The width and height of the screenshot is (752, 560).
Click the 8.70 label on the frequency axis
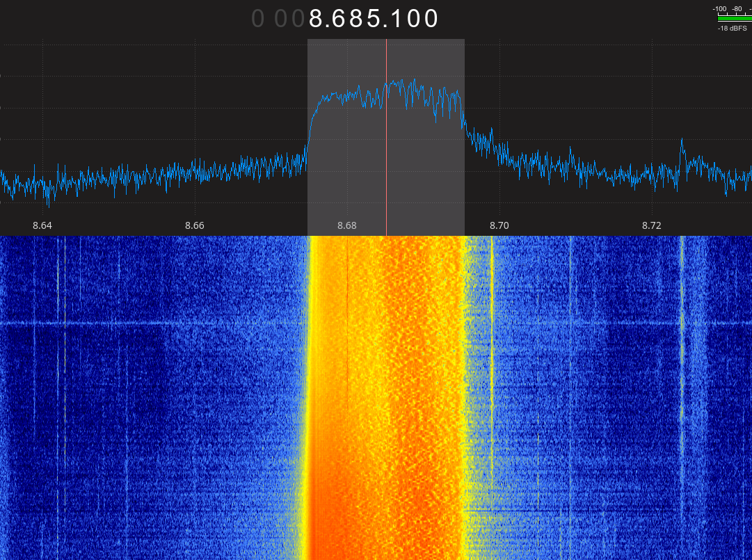pos(499,225)
